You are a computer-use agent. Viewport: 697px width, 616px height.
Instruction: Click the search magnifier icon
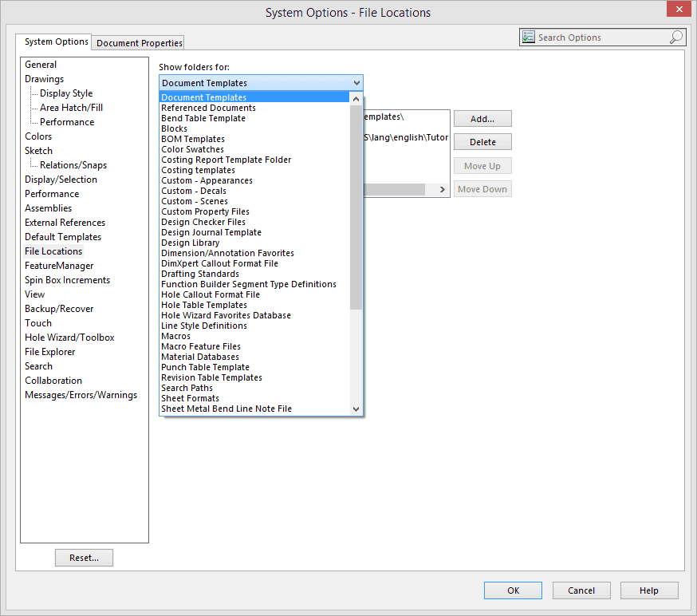675,38
